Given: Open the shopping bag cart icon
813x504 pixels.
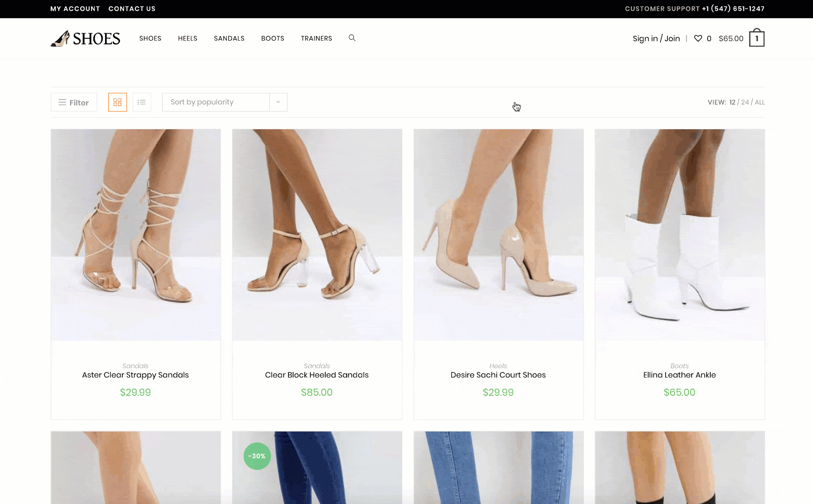Looking at the screenshot, I should coord(757,38).
